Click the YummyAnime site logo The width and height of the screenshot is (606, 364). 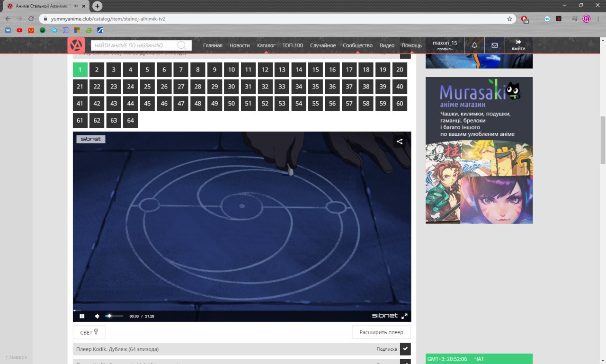coord(76,45)
